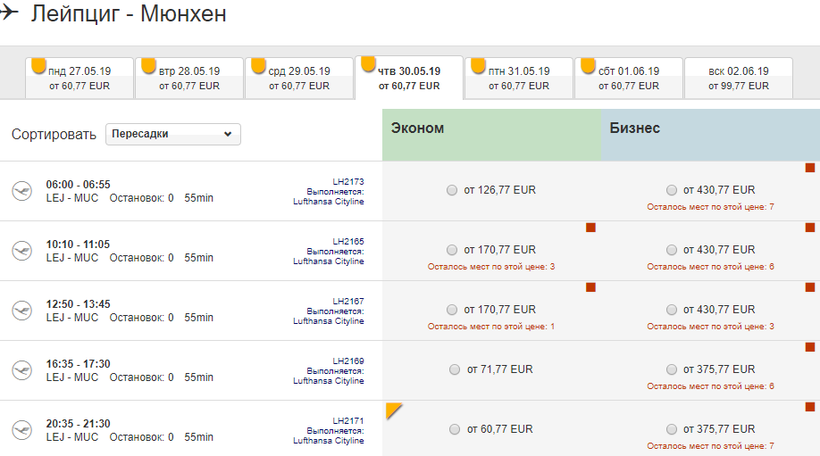820x456 pixels.
Task: Click the airplane icon beside the Лейпциг - Мюнхен heading
Action: pyautogui.click(x=9, y=13)
